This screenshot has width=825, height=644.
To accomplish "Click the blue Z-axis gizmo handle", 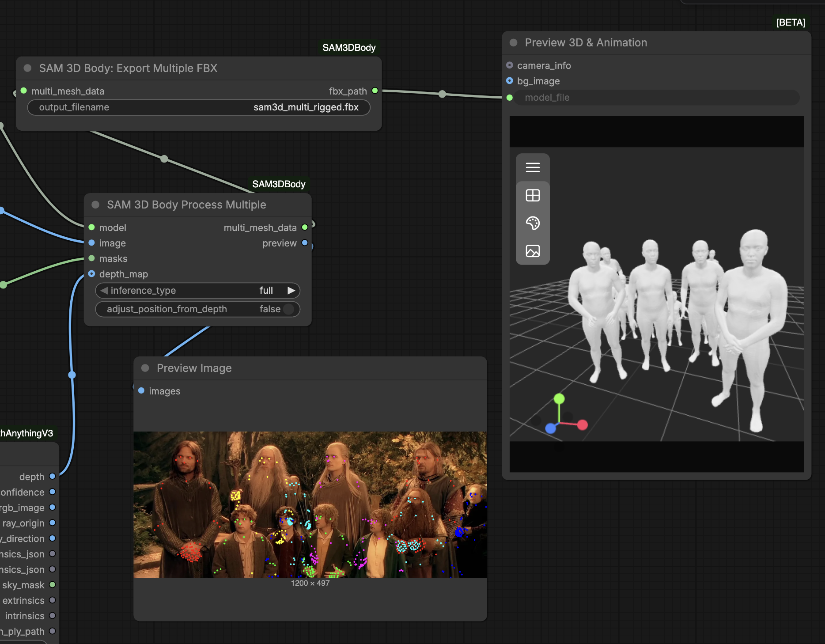I will tap(551, 428).
